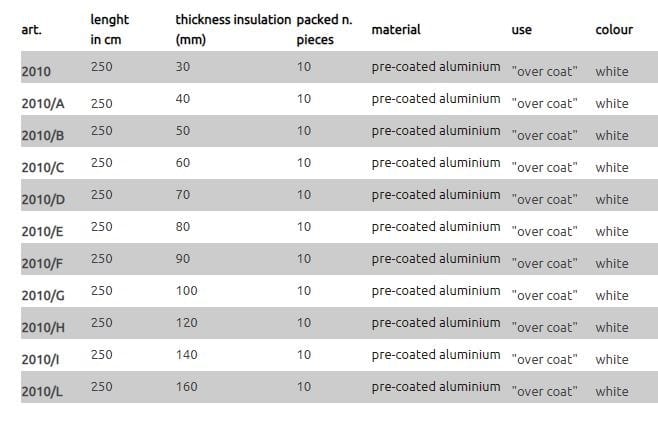The image size is (658, 432).
Task: Click the 'lenght in cm' column header
Action: 109,29
